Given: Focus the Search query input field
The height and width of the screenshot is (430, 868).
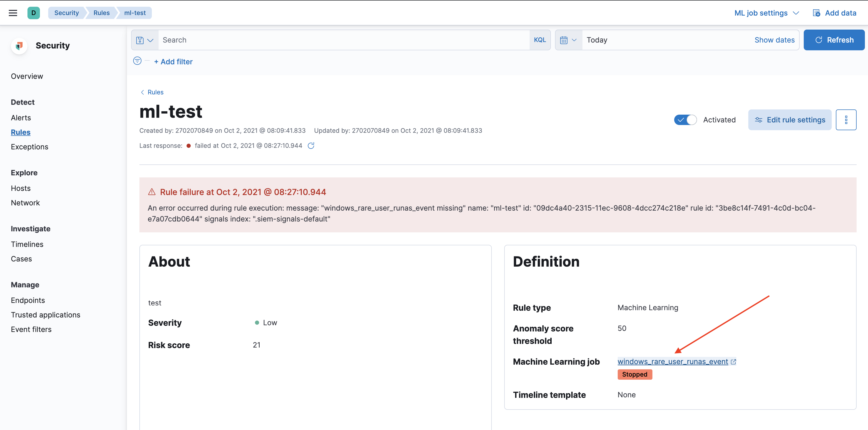Looking at the screenshot, I should [x=344, y=40].
